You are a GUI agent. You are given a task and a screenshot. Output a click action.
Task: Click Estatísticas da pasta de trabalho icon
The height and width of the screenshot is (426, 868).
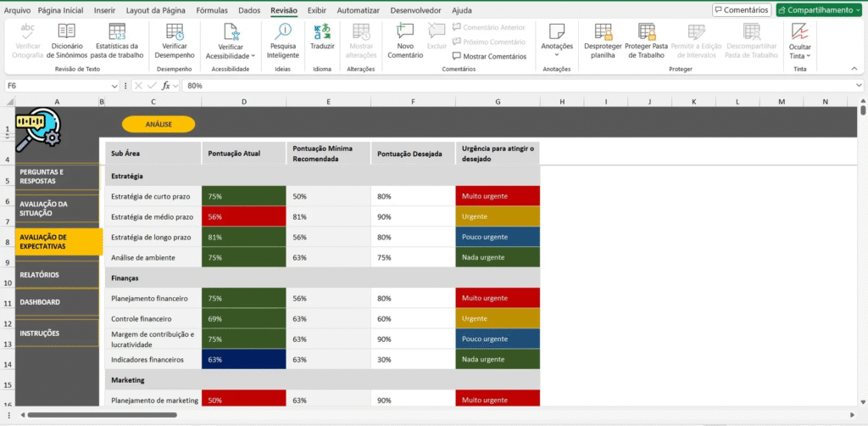[x=119, y=41]
